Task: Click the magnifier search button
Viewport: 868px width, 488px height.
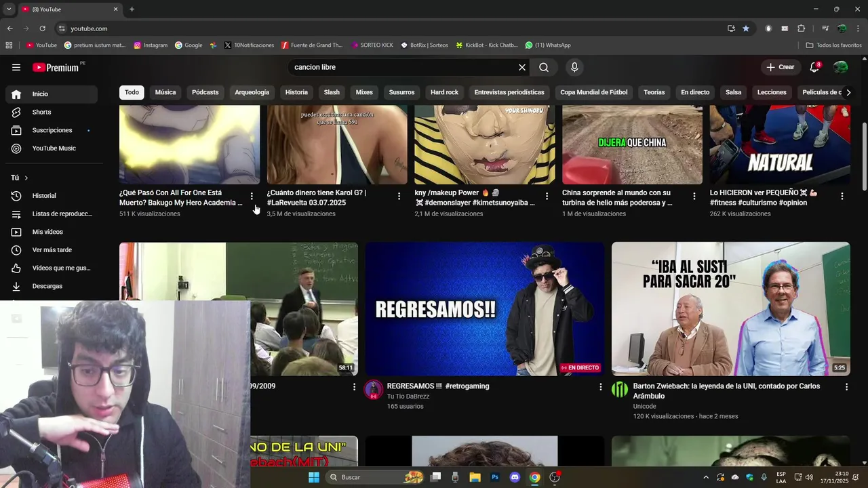Action: click(544, 67)
